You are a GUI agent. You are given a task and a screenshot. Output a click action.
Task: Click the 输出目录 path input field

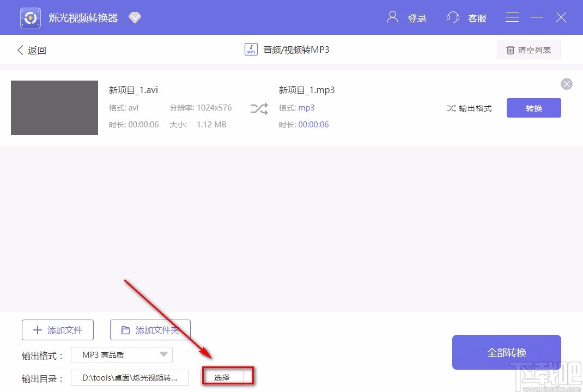[130, 377]
